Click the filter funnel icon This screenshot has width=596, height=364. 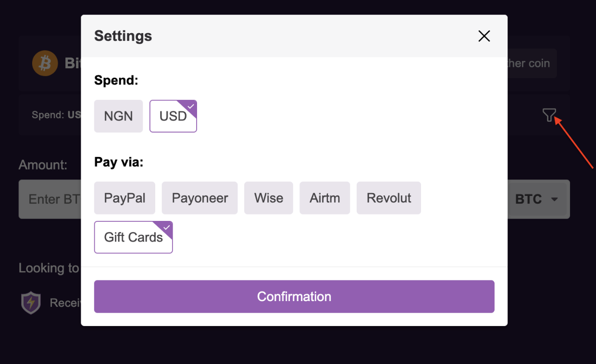point(549,115)
